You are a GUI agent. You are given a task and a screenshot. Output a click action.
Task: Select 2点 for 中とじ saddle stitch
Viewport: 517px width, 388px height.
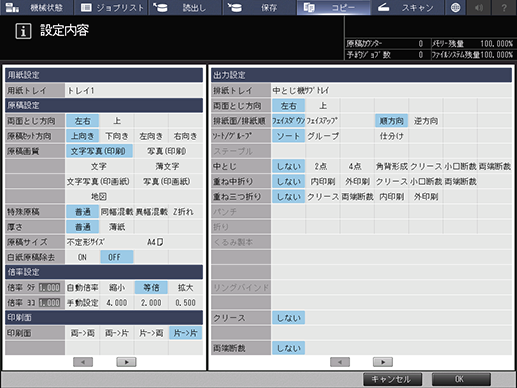323,166
